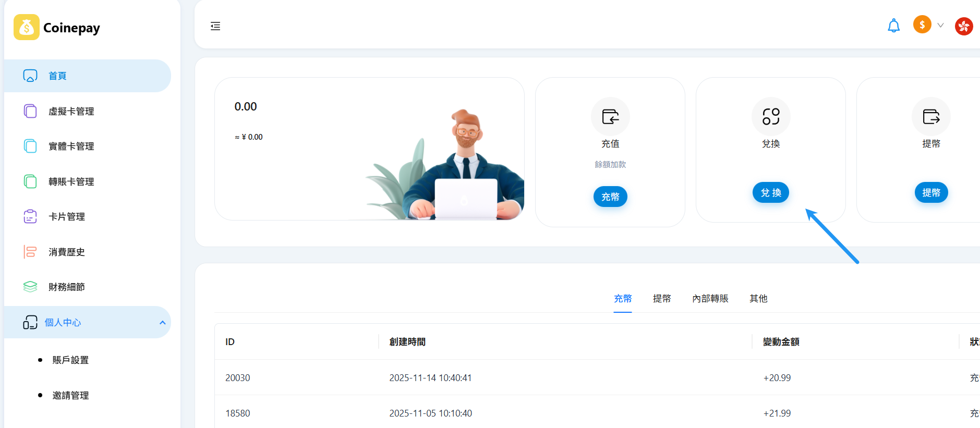Click the transaction row with ID 20030
Viewport: 980px width, 428px height.
(597, 377)
